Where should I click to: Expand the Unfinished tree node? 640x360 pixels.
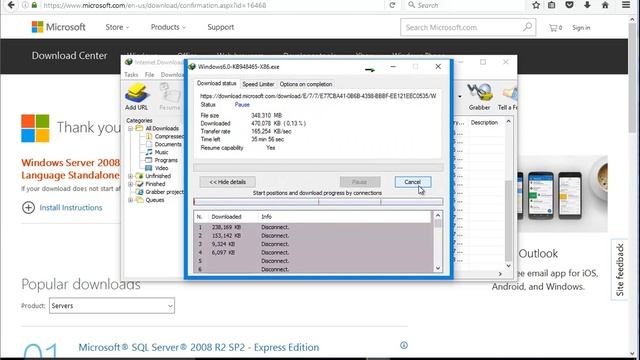click(131, 176)
